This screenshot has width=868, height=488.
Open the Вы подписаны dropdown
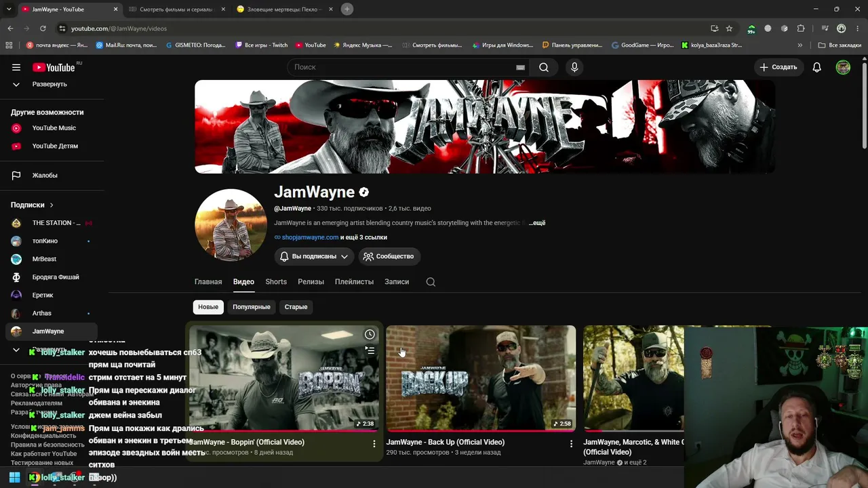(x=314, y=256)
